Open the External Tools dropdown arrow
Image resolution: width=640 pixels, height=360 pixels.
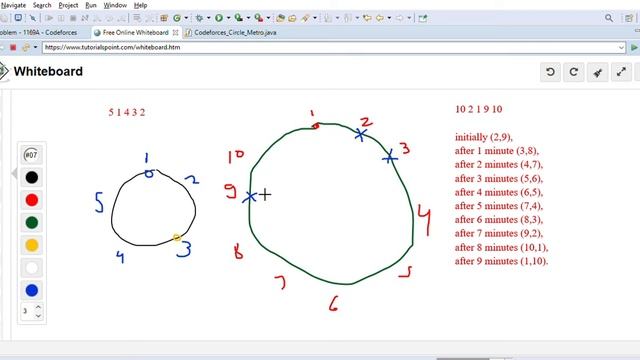[x=268, y=18]
